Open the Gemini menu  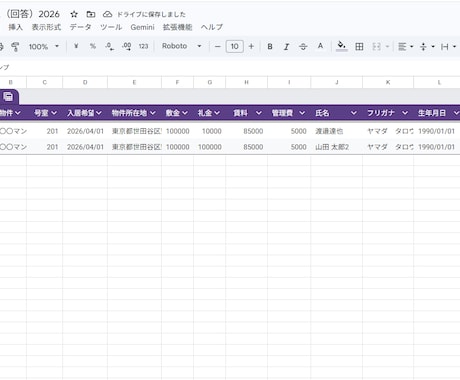pos(142,27)
